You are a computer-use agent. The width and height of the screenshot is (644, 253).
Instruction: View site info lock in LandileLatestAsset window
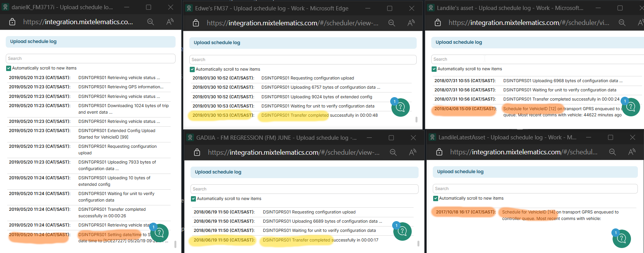click(x=439, y=152)
